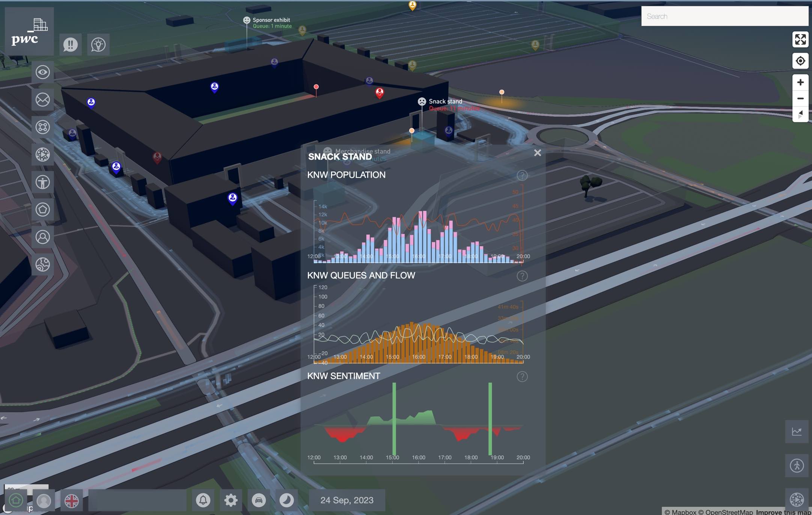
Task: Open settings gear in bottom bar
Action: pos(231,500)
